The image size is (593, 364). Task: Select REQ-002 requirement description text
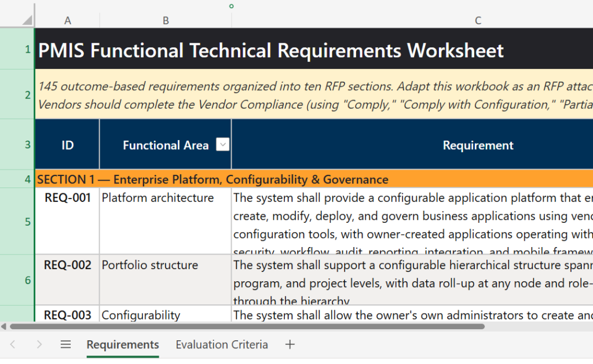click(412, 280)
